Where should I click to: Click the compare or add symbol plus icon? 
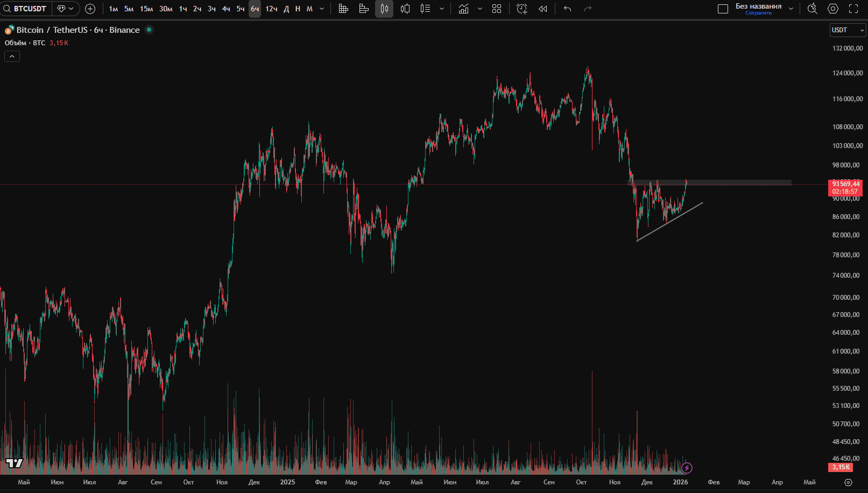click(x=90, y=9)
